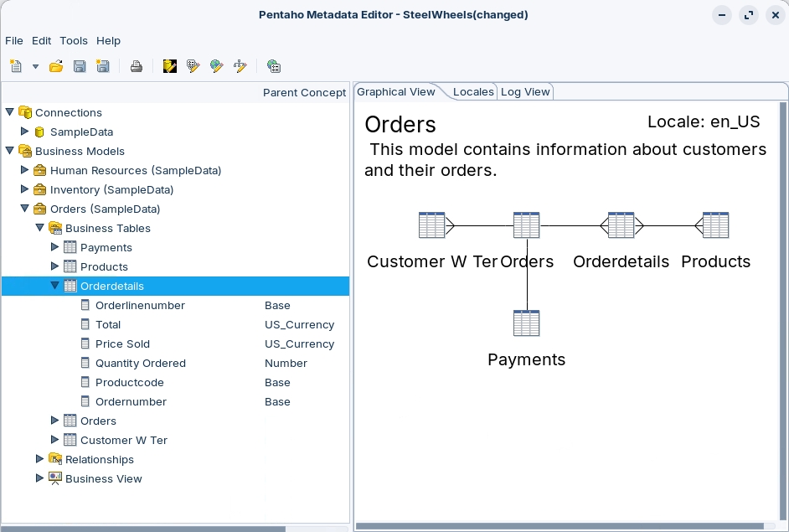The image size is (789, 532).
Task: Click the globe with pencil toolbar icon
Action: 217,66
